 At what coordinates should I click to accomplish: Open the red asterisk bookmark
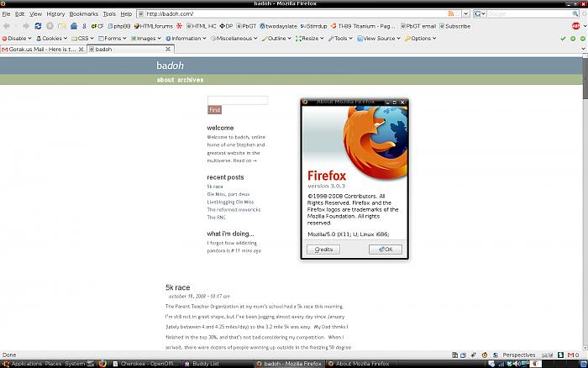coord(179,26)
